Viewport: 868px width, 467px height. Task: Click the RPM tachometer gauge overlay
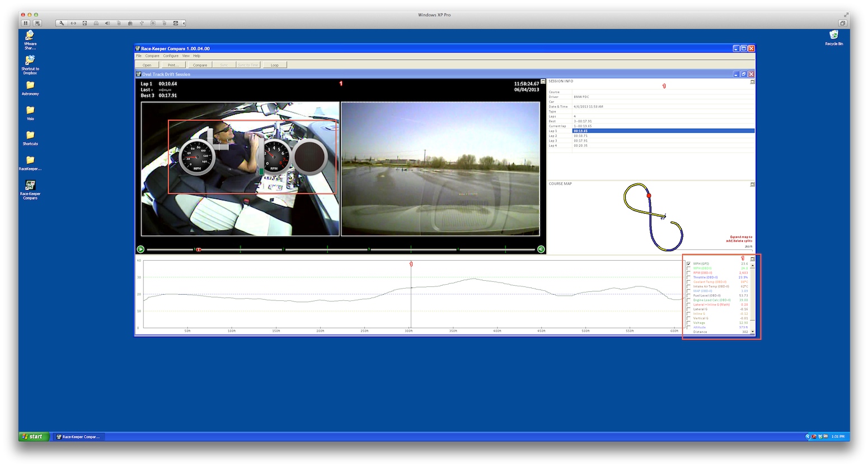pyautogui.click(x=274, y=157)
